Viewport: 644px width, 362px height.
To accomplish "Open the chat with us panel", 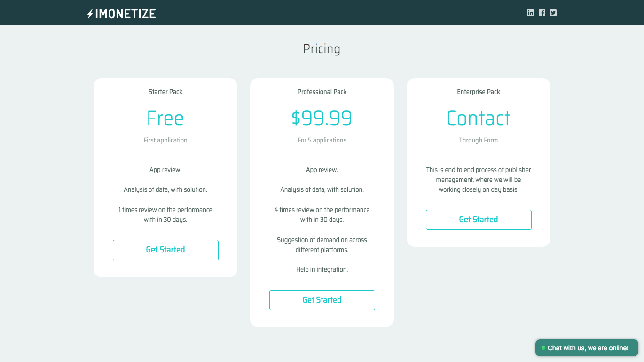I will coord(587,348).
